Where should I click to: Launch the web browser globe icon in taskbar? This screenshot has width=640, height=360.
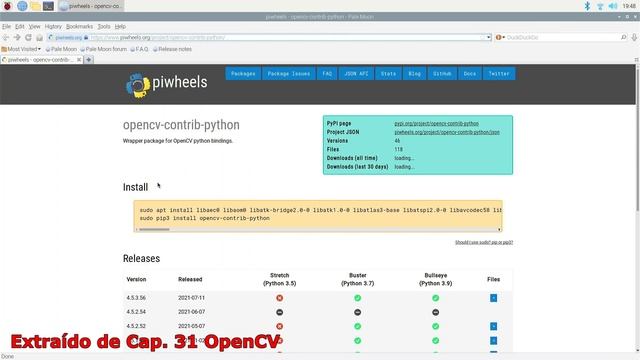(22, 6)
